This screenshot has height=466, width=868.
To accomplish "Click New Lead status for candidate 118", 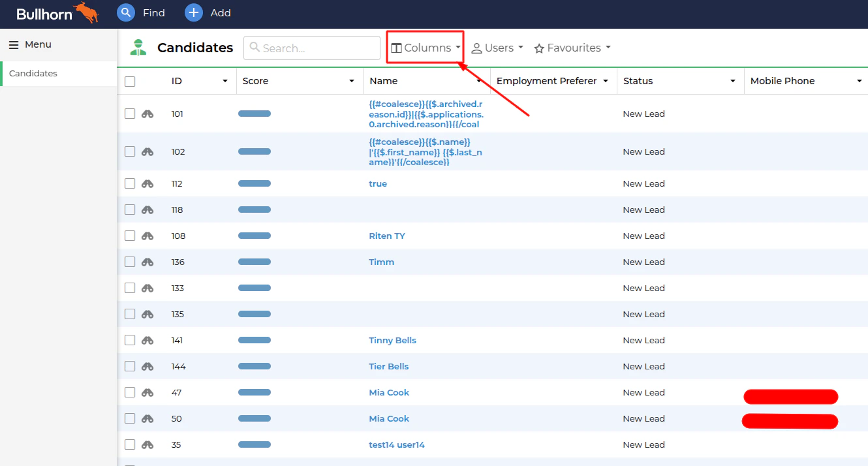I will pos(643,210).
